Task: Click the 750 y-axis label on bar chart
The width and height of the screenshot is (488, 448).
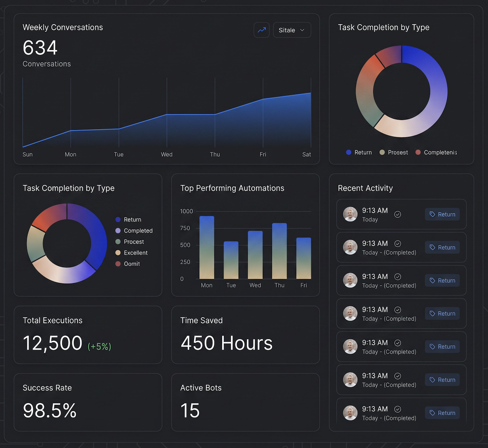Action: pyautogui.click(x=185, y=228)
